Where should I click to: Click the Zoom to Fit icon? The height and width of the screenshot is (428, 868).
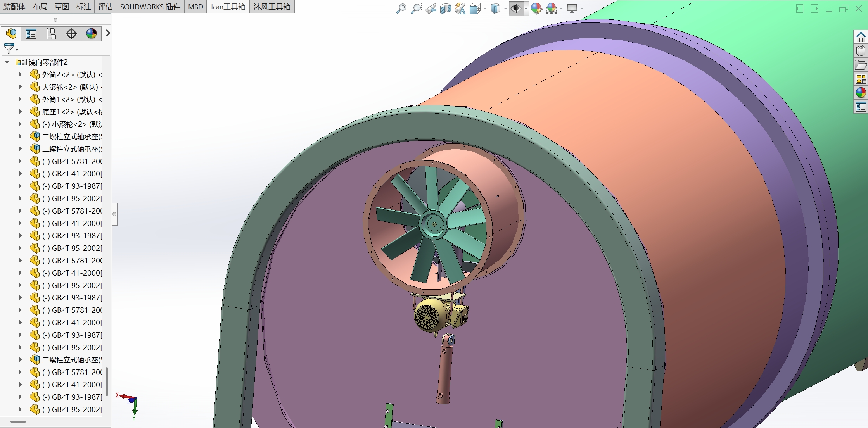point(401,8)
